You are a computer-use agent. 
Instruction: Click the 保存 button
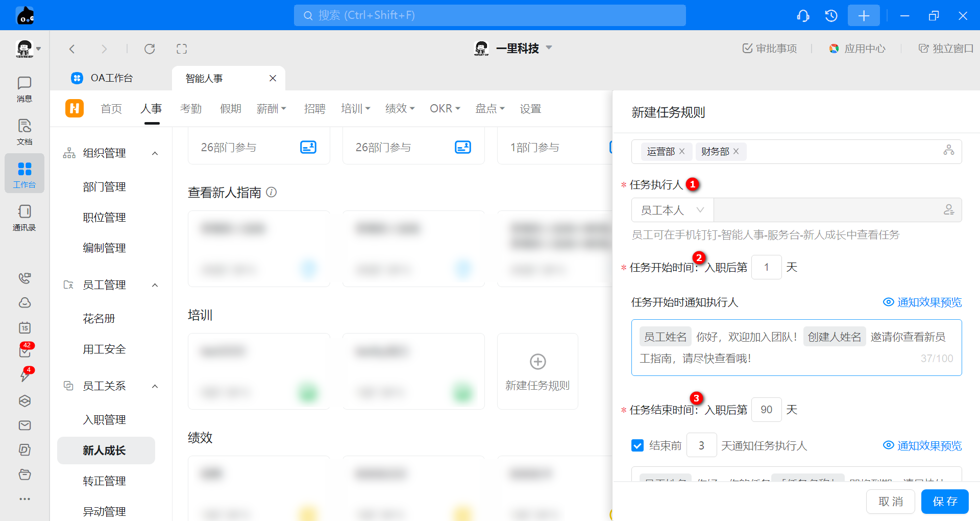tap(944, 501)
